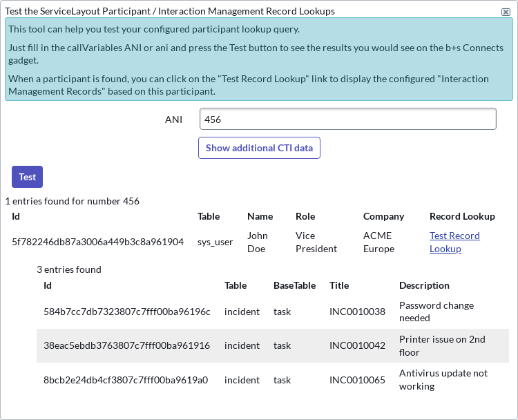The width and height of the screenshot is (518, 420).
Task: Click the Company column header
Action: point(383,216)
